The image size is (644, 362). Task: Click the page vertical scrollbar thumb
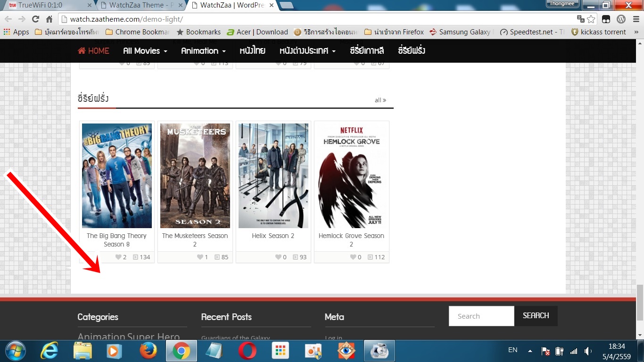[x=640, y=302]
